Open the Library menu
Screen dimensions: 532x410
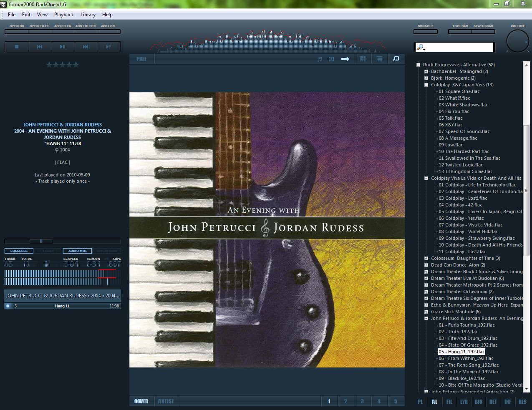tap(88, 15)
